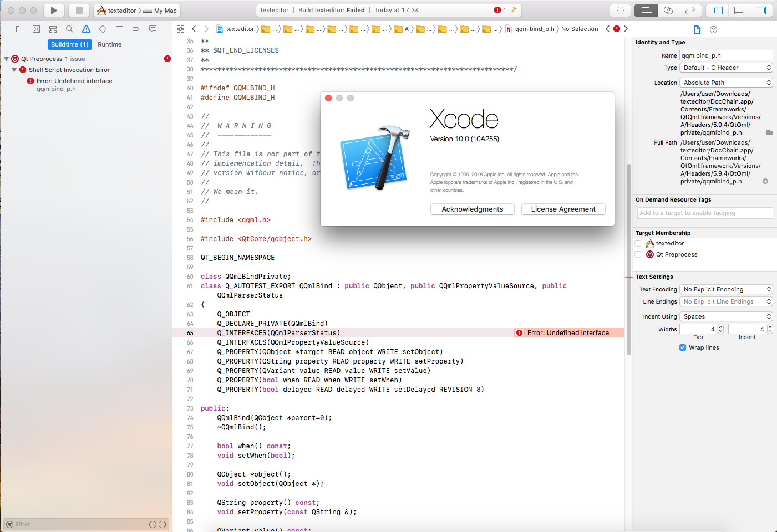Collapse the Qt Preprocess issue group
This screenshot has width=777, height=532.
6,59
